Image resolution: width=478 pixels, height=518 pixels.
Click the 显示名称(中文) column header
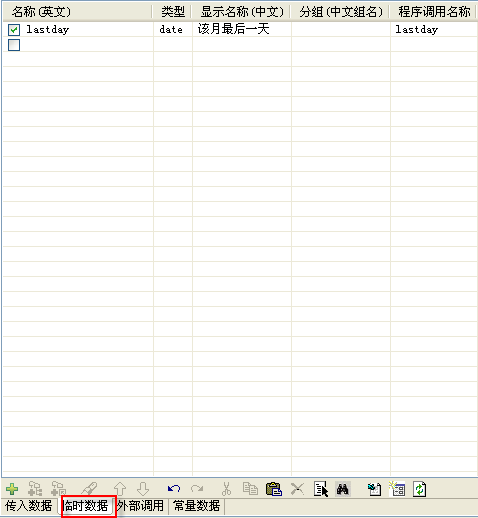(x=242, y=12)
